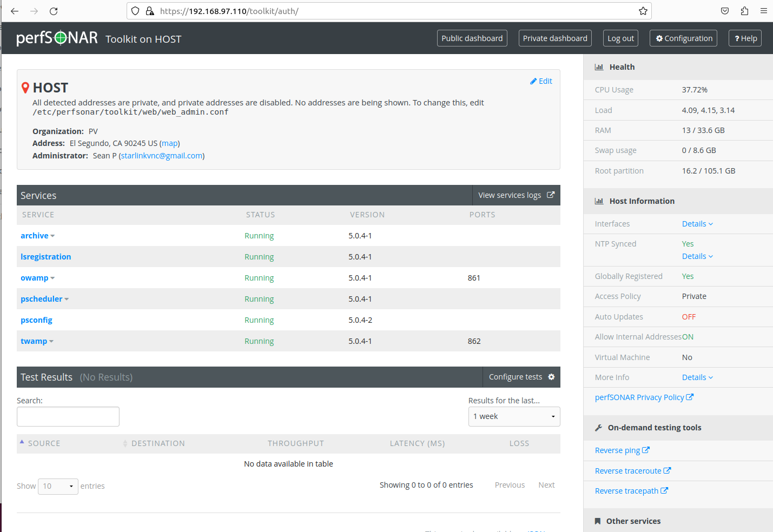Open the Private dashboard
Screen dimensions: 773x532
pyautogui.click(x=555, y=38)
